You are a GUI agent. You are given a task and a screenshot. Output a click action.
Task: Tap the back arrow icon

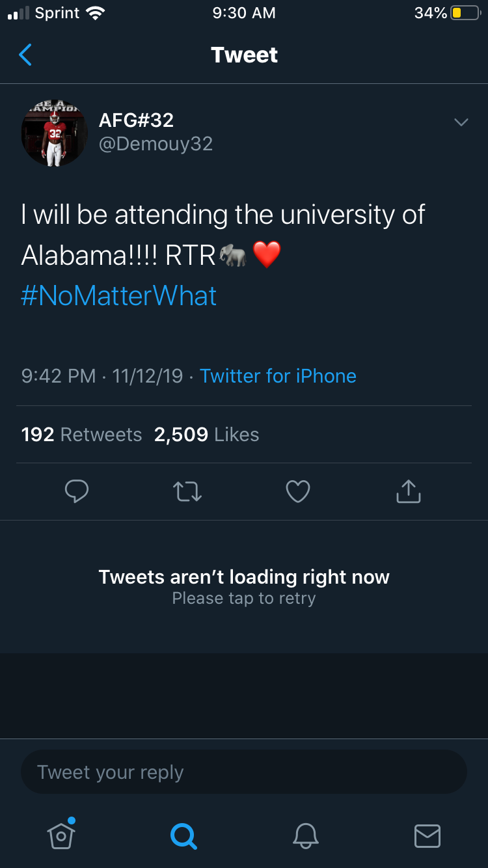[26, 55]
